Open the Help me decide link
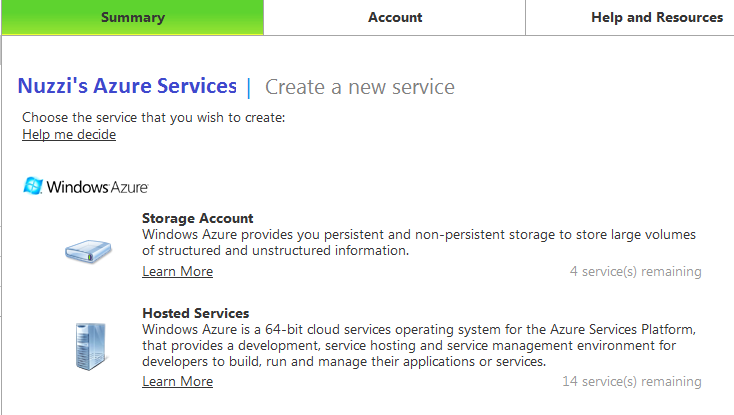The height and width of the screenshot is (415, 734). pyautogui.click(x=69, y=135)
